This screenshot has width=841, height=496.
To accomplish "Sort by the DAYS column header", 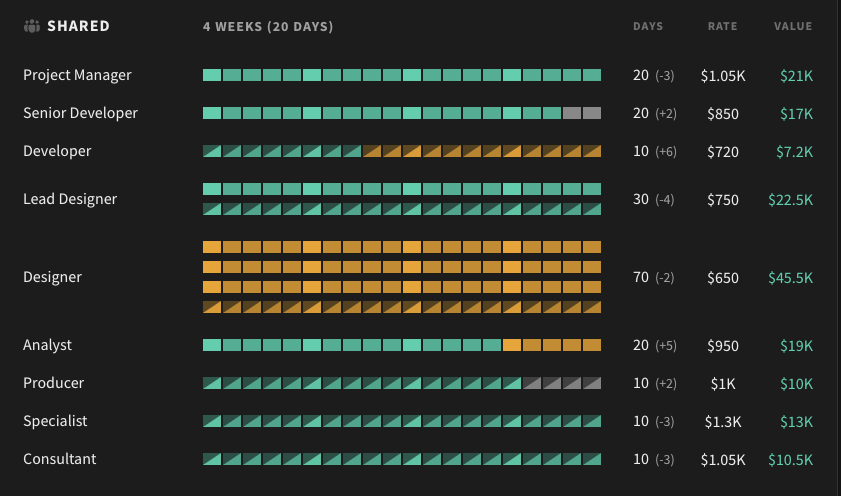I will (x=648, y=26).
